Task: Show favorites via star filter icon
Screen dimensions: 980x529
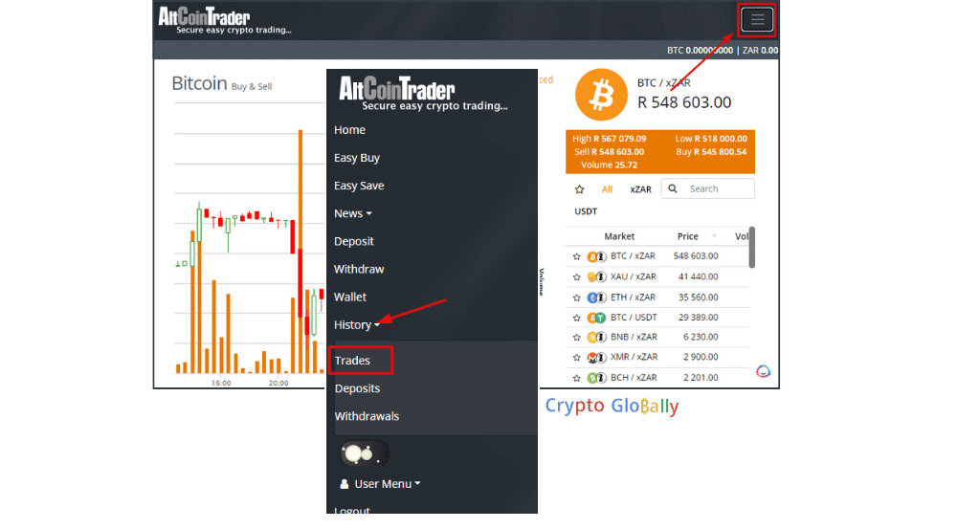Action: pyautogui.click(x=579, y=189)
